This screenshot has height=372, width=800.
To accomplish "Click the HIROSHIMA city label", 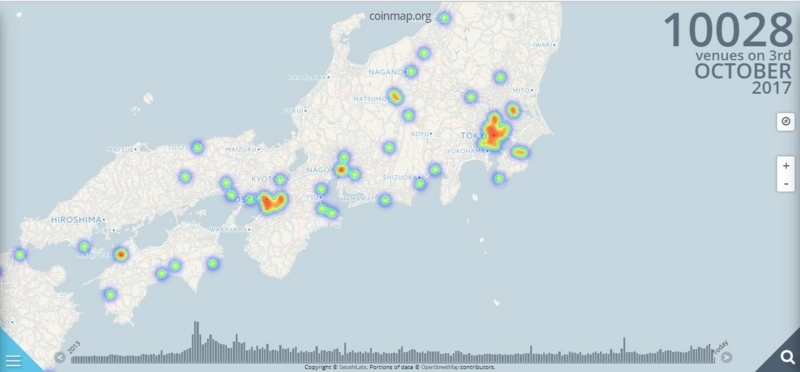I will pyautogui.click(x=76, y=219).
